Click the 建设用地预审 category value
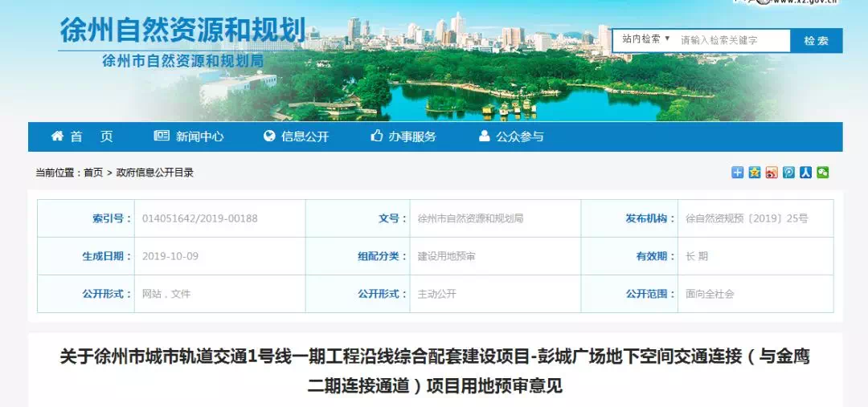 (x=446, y=256)
